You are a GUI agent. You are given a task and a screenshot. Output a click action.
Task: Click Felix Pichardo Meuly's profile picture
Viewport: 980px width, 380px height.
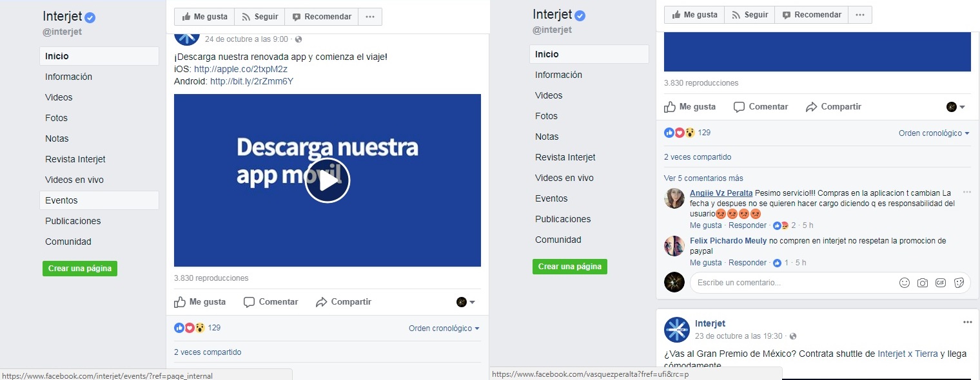pos(674,246)
